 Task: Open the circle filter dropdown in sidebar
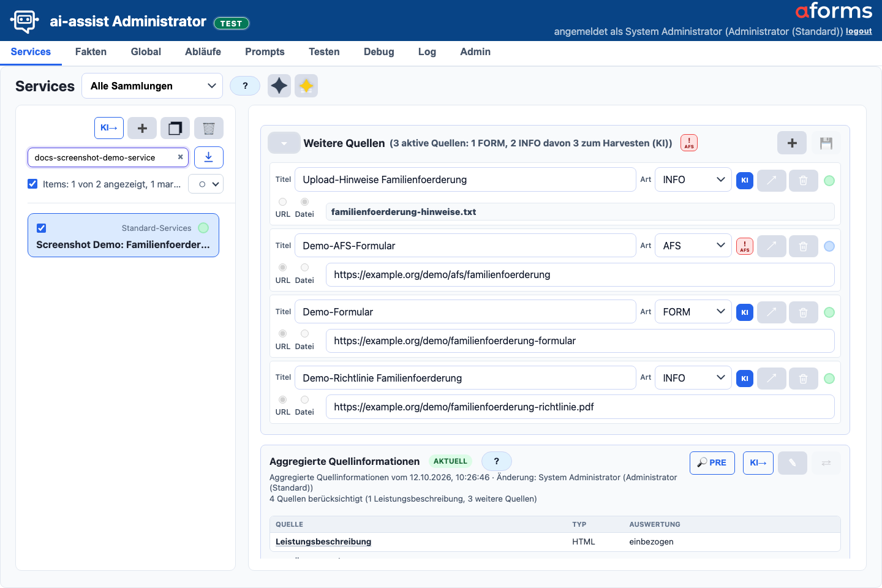[x=206, y=184]
